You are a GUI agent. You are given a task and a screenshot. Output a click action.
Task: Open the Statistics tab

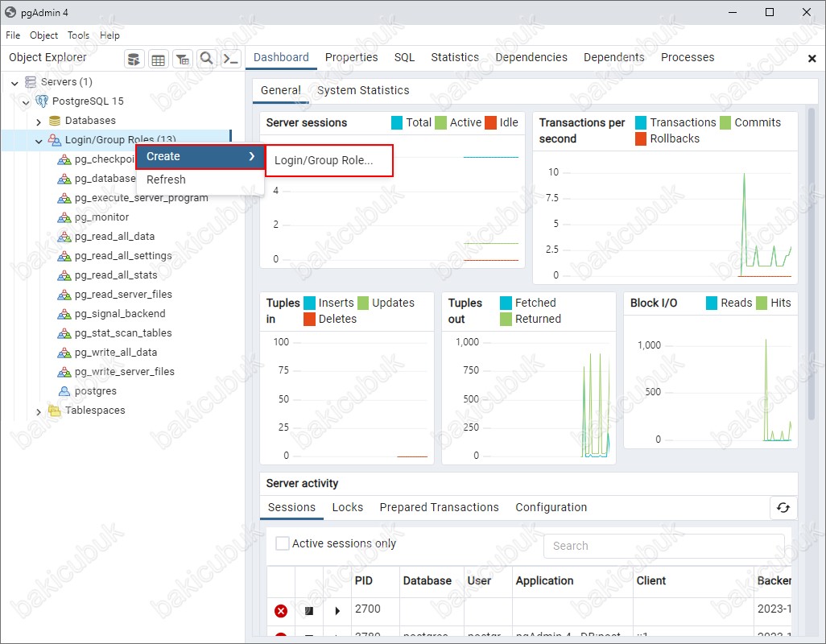[x=455, y=57]
